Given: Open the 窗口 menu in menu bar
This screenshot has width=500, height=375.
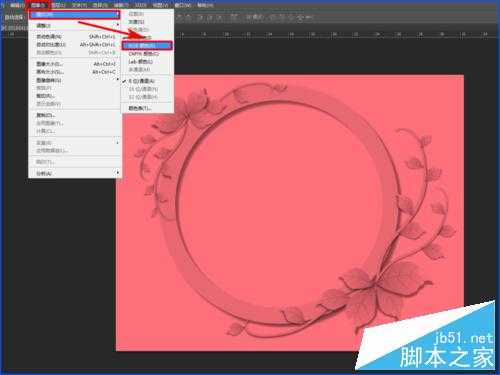Looking at the screenshot, I should [x=182, y=5].
